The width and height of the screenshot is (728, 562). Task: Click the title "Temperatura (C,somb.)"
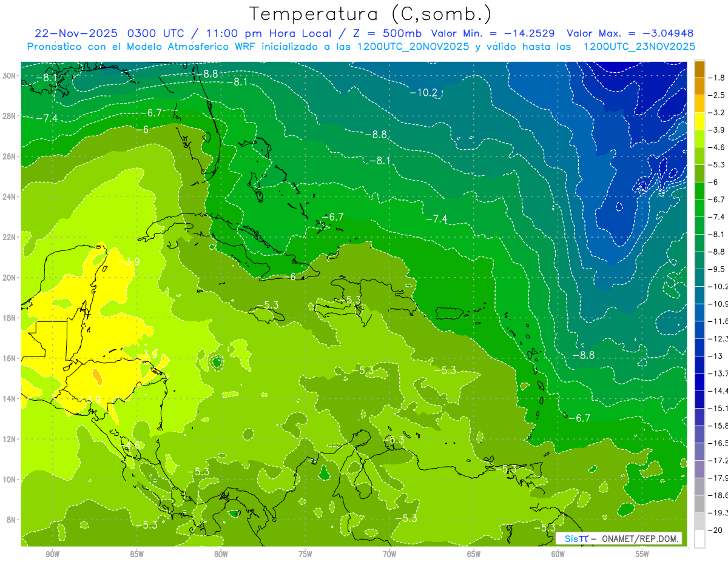371,14
